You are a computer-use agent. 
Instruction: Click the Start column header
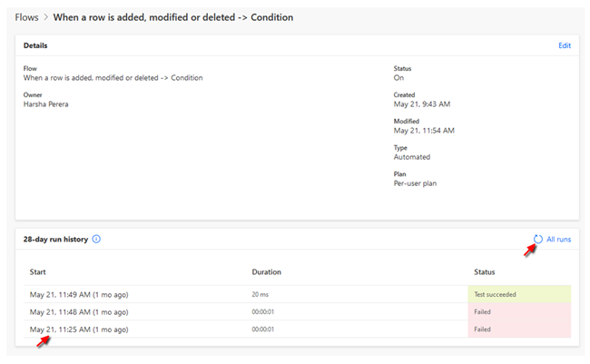tap(38, 271)
